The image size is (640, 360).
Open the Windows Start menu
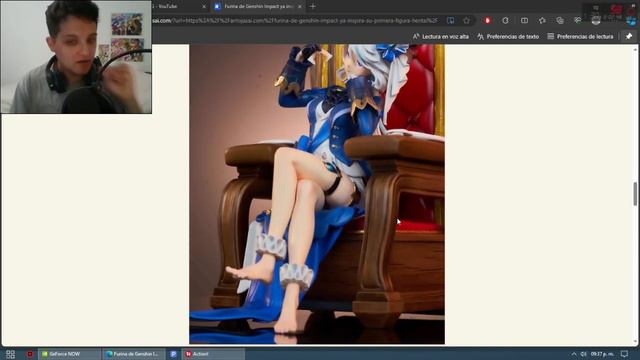coord(10,354)
